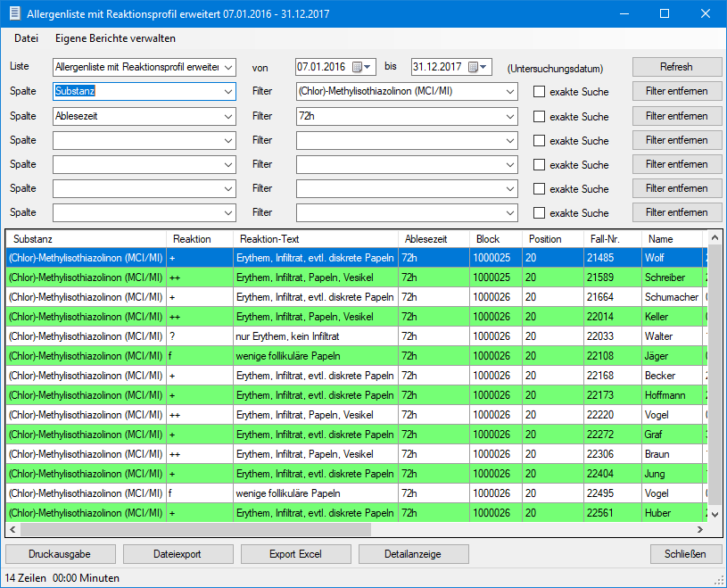
Task: Click the Refresh button
Action: (x=677, y=67)
